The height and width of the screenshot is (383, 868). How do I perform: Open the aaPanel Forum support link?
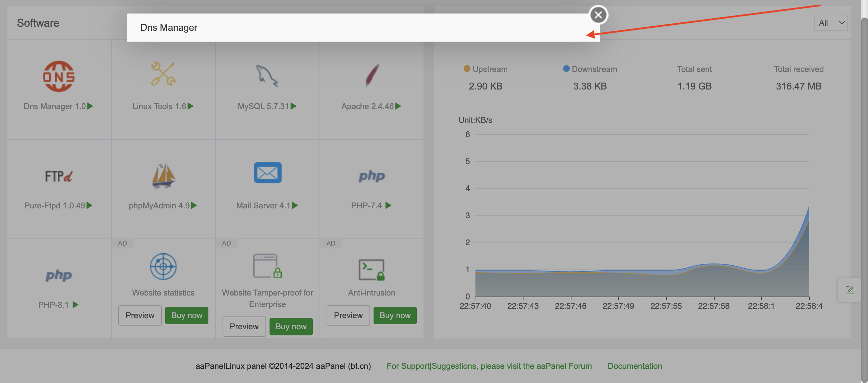pos(489,366)
